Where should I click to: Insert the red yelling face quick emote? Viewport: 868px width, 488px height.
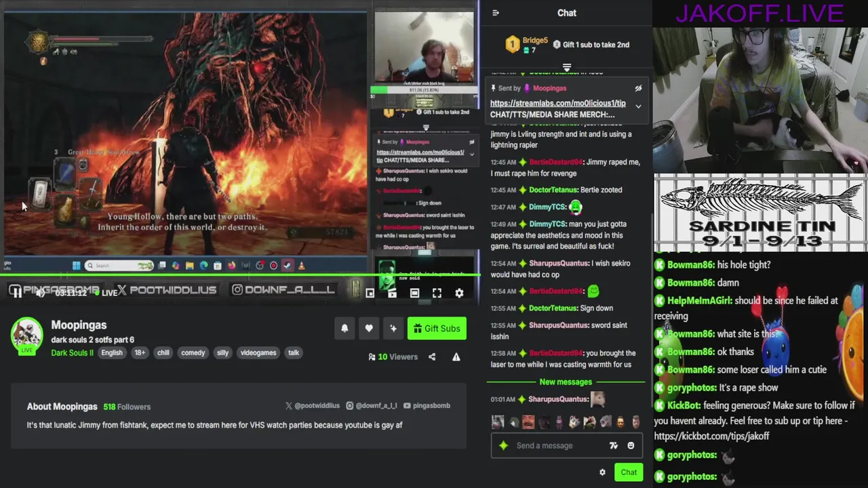pos(528,422)
